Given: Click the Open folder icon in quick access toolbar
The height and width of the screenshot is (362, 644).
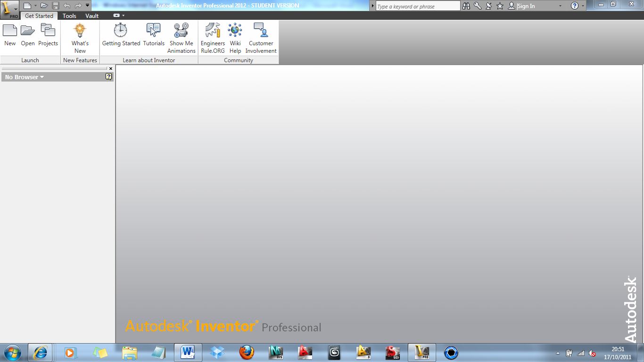Looking at the screenshot, I should point(44,6).
